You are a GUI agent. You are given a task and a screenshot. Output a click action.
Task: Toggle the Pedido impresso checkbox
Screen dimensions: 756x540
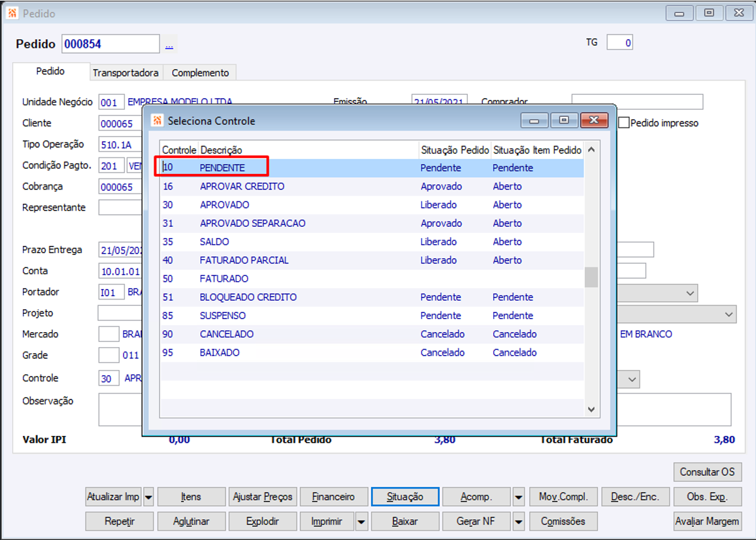[624, 122]
